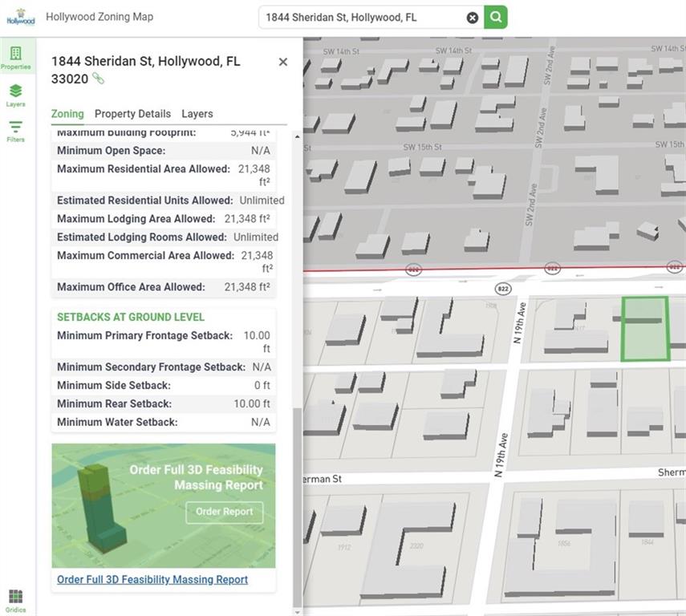Click the green search magnifier button

(x=496, y=17)
